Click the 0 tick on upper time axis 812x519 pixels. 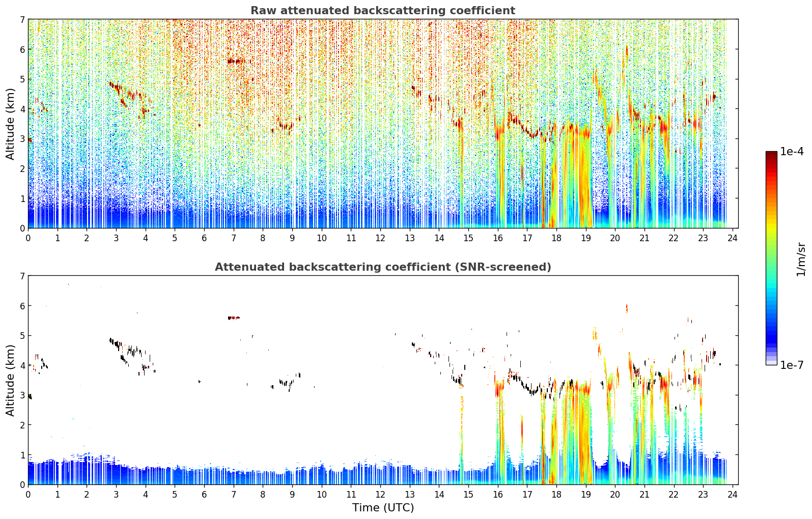click(28, 238)
